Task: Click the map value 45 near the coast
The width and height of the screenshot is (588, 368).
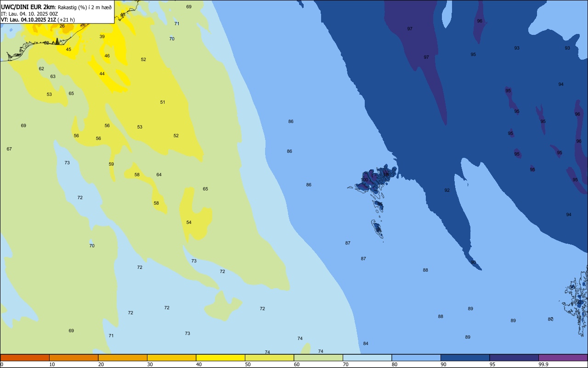Action: [x=68, y=50]
